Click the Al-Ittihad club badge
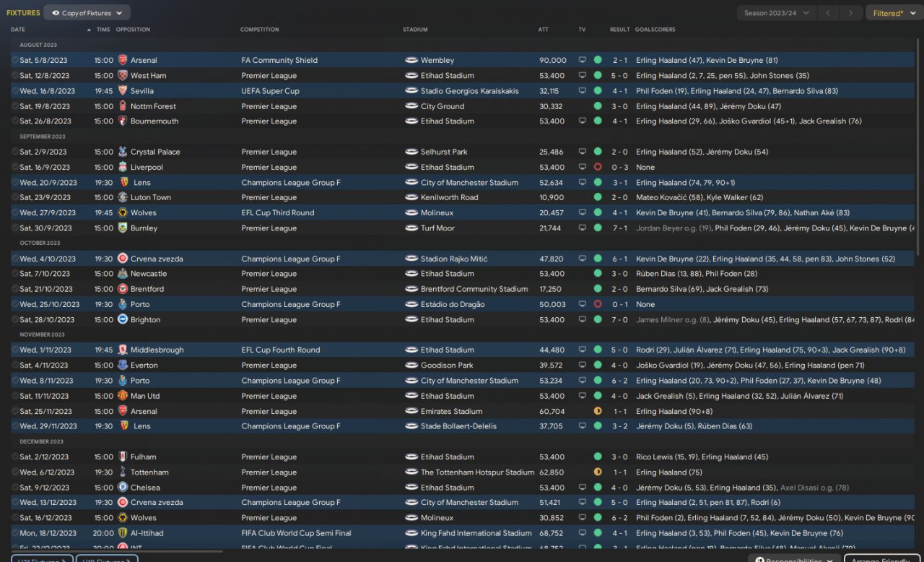Screen dimensions: 924x562 point(123,533)
